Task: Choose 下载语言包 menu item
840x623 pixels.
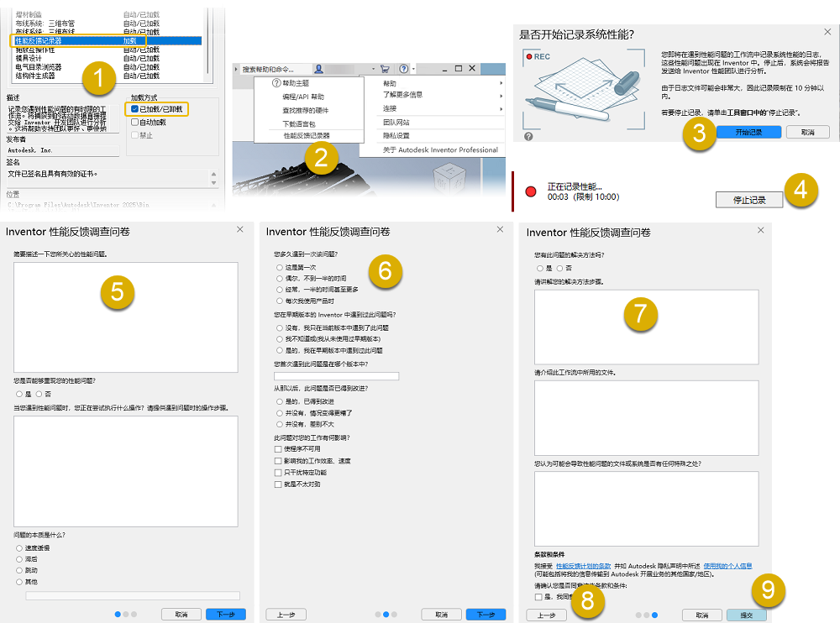Action: (299, 123)
